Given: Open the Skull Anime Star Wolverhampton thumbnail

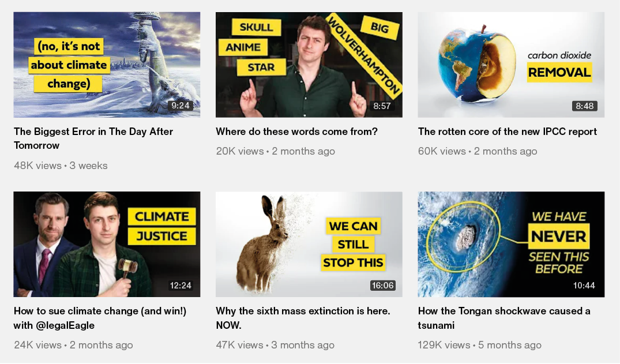Looking at the screenshot, I should tap(309, 65).
